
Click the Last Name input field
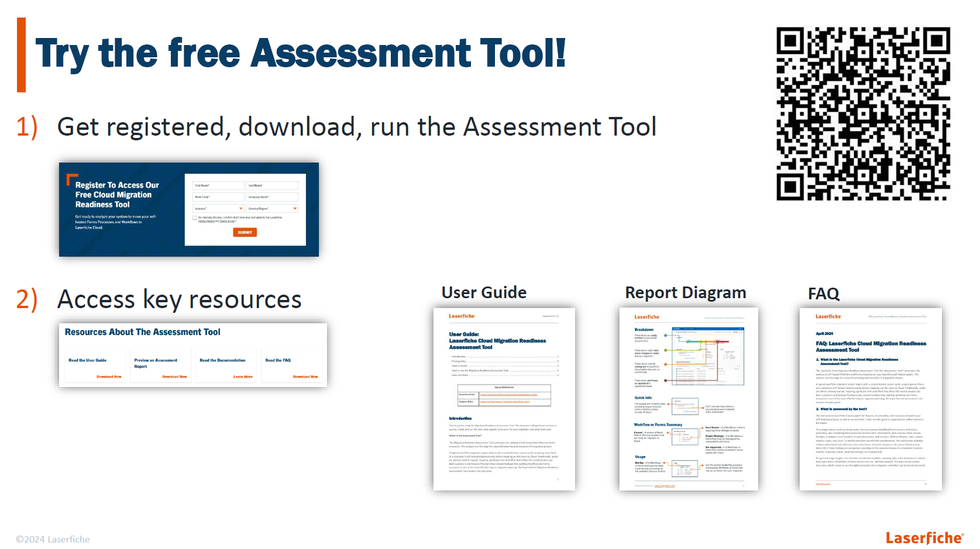pyautogui.click(x=272, y=185)
